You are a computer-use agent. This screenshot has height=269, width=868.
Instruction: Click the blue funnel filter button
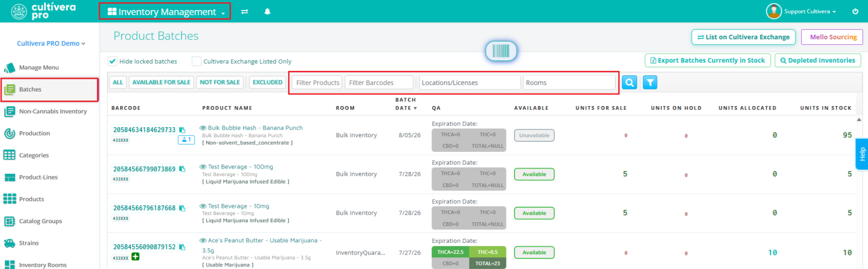click(650, 82)
